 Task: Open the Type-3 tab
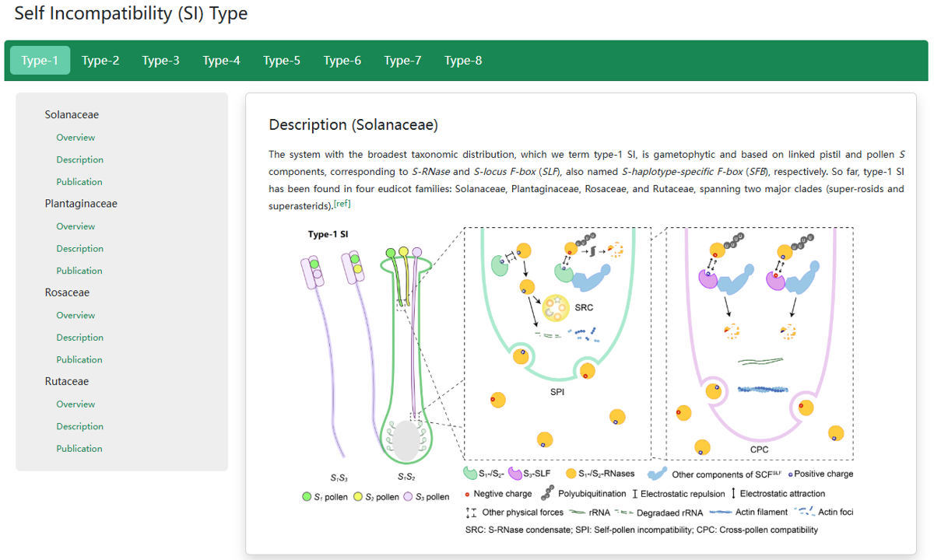(x=160, y=61)
